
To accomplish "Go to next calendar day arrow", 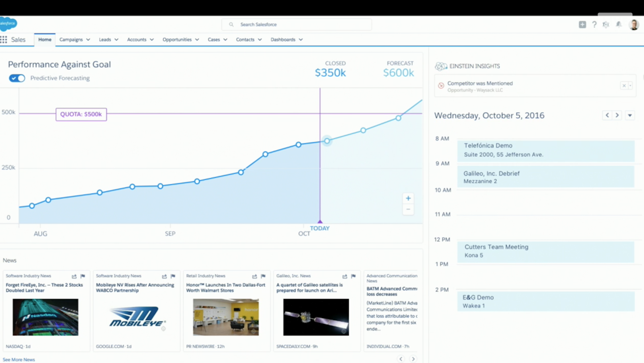I will pos(617,115).
